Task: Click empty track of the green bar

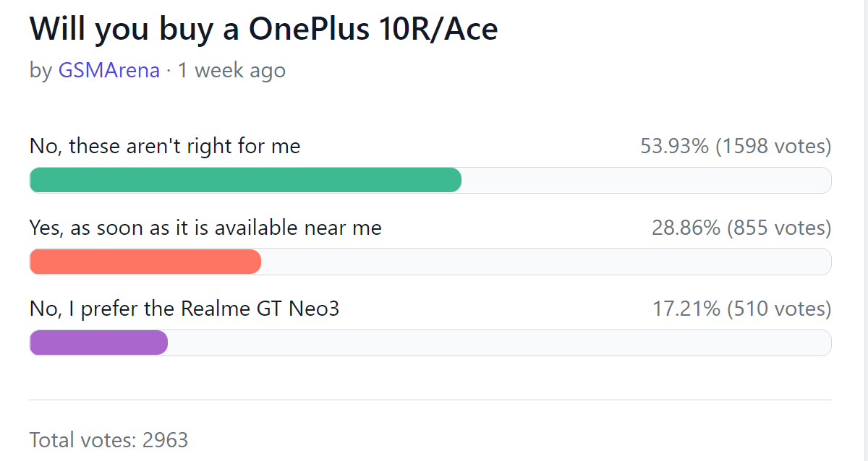Action: point(647,180)
